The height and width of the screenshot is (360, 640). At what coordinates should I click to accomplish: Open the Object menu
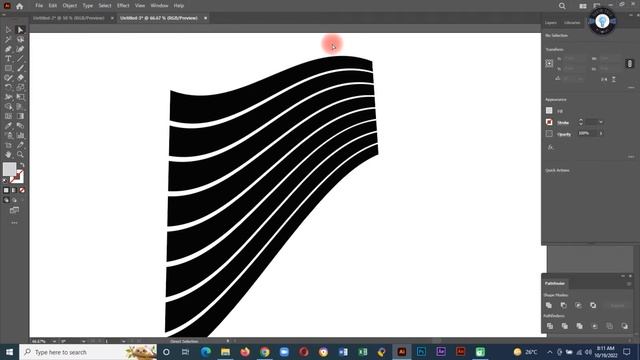click(x=70, y=6)
